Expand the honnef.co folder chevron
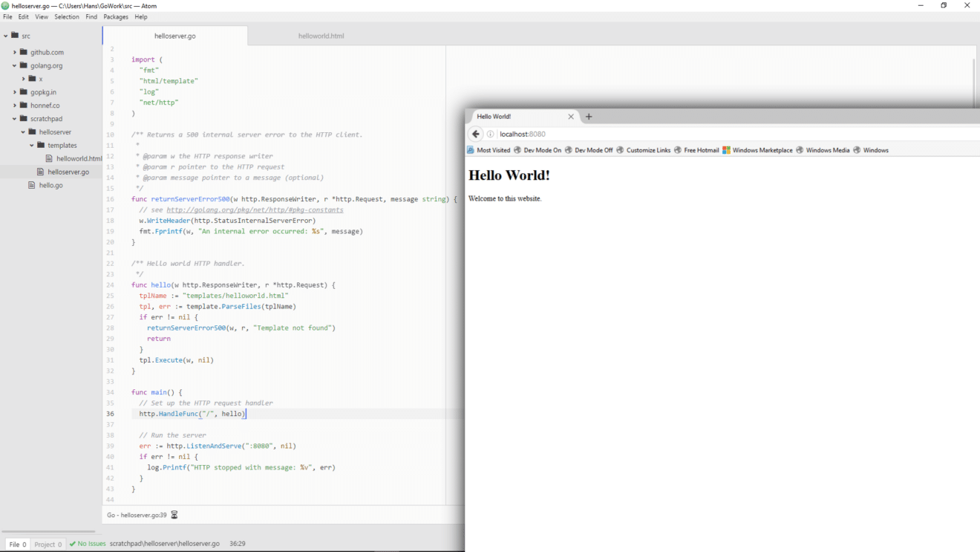 tap(14, 105)
